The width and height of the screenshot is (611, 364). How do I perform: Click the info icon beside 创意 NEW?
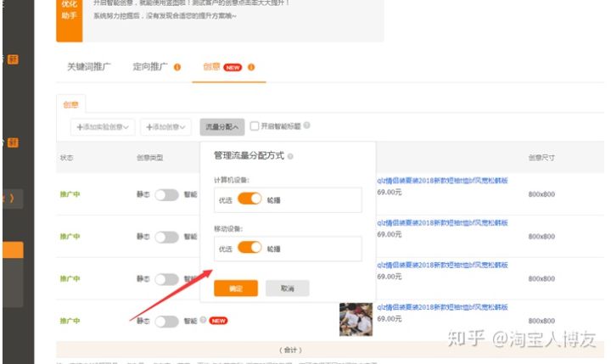251,67
